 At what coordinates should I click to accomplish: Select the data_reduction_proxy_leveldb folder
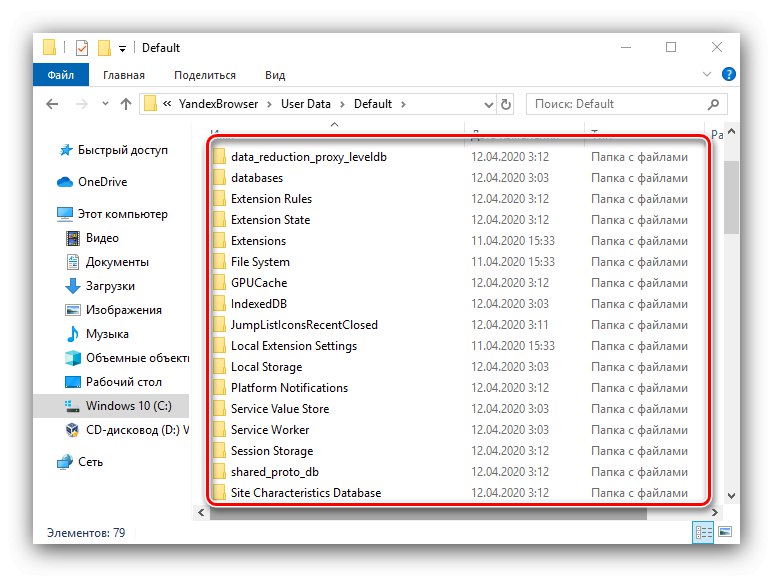tap(309, 157)
